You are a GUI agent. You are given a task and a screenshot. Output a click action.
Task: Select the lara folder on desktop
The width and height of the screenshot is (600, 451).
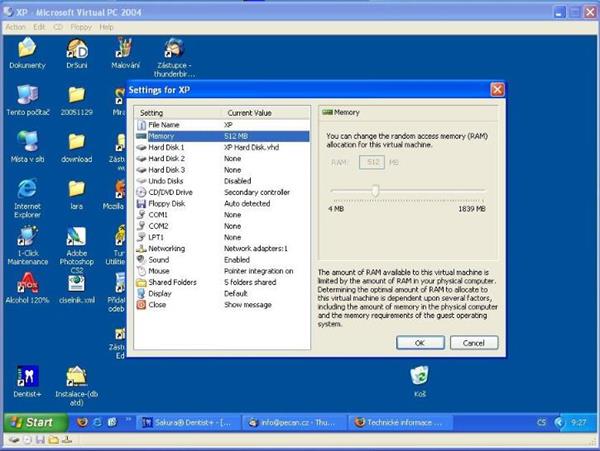point(77,195)
